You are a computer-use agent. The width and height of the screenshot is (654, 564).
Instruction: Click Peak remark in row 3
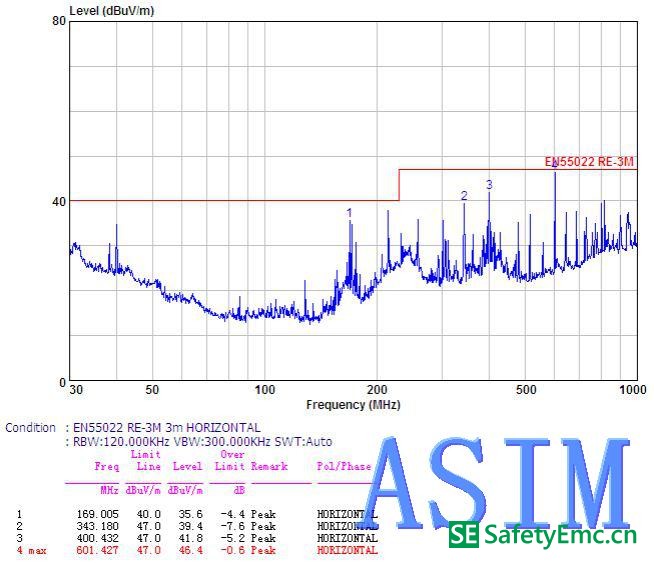pos(263,538)
